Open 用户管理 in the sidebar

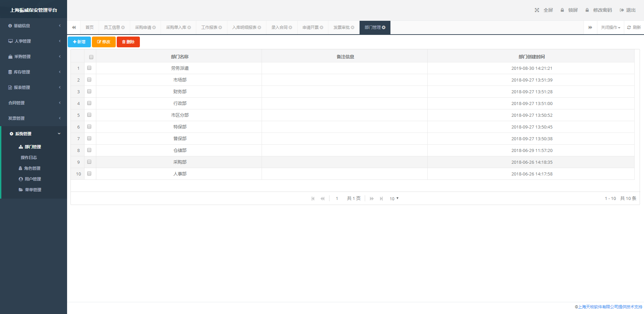tap(33, 179)
